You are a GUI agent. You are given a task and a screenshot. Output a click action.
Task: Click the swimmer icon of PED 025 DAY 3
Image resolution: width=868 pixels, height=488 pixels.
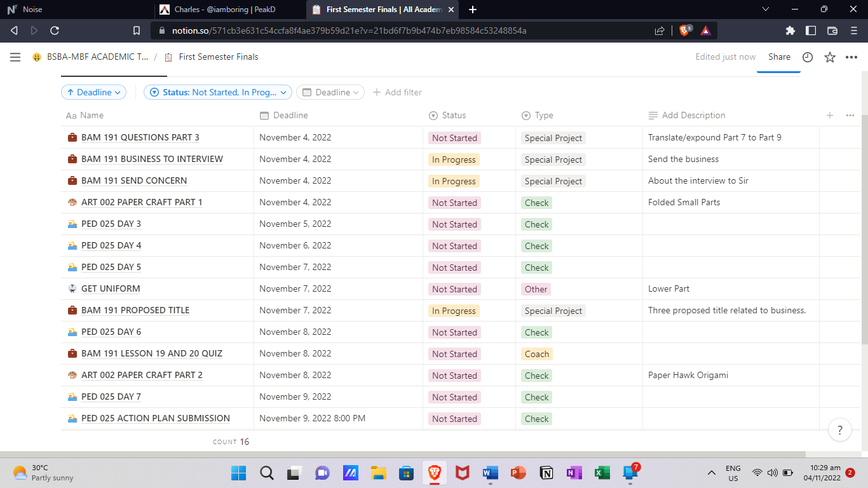click(x=72, y=224)
